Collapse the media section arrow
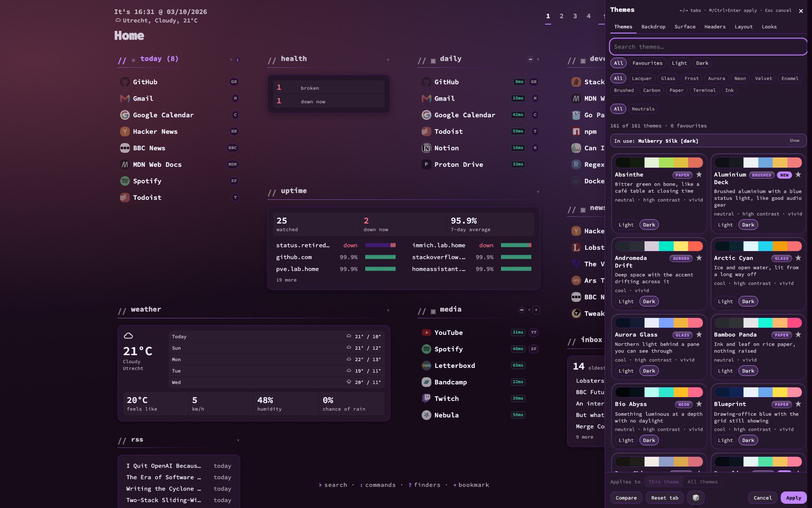The height and width of the screenshot is (508, 812). pos(529,310)
